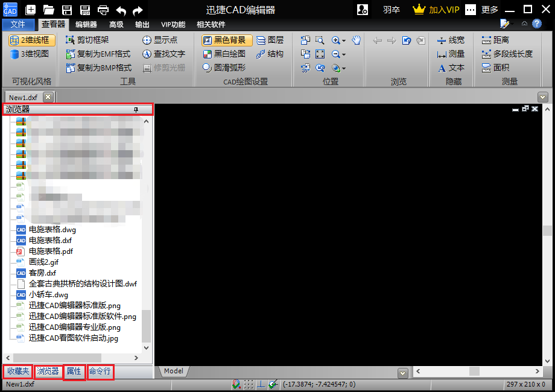Switch to 2维线框 visual style

pyautogui.click(x=32, y=40)
